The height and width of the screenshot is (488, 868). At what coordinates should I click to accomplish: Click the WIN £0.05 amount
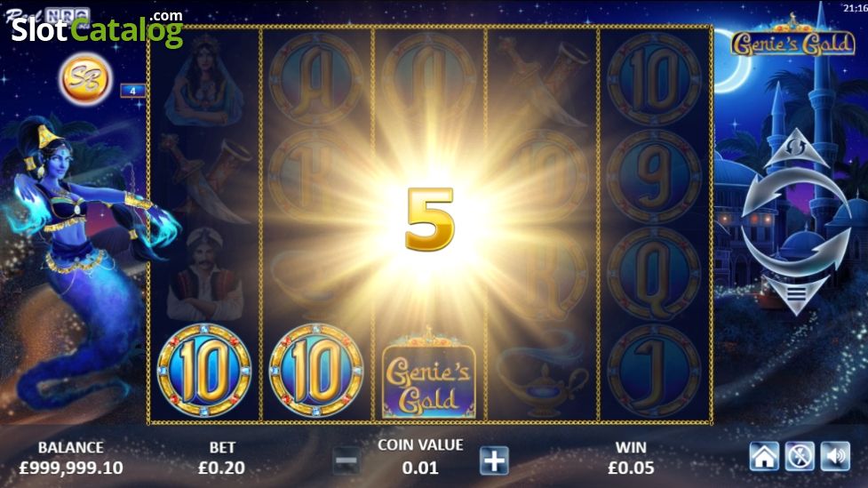pos(631,468)
